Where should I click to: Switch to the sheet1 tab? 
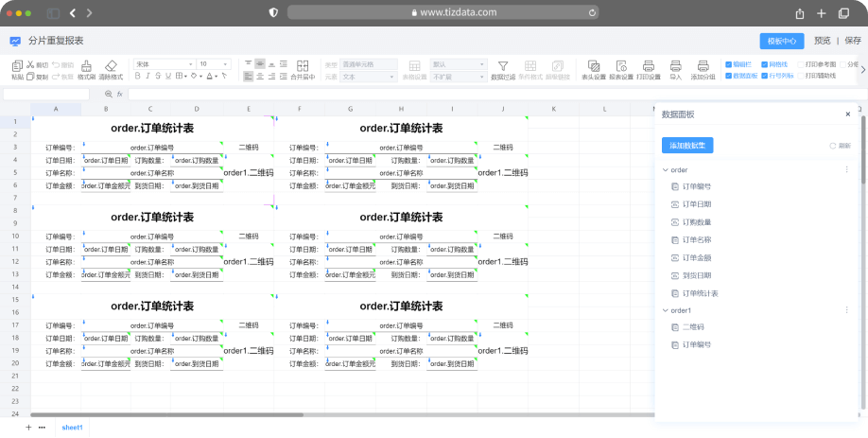coord(73,428)
